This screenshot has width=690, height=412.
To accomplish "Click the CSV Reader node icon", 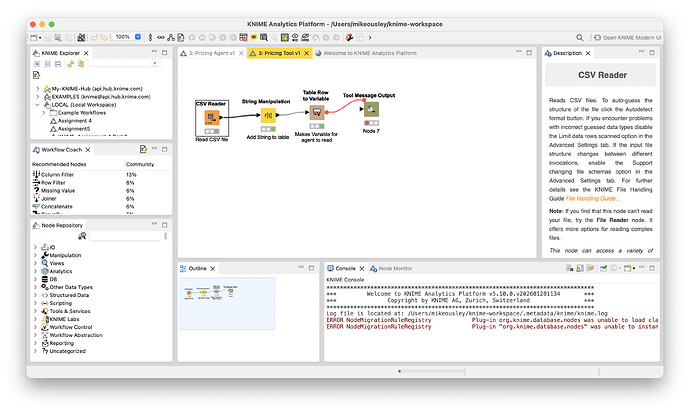I will (213, 119).
